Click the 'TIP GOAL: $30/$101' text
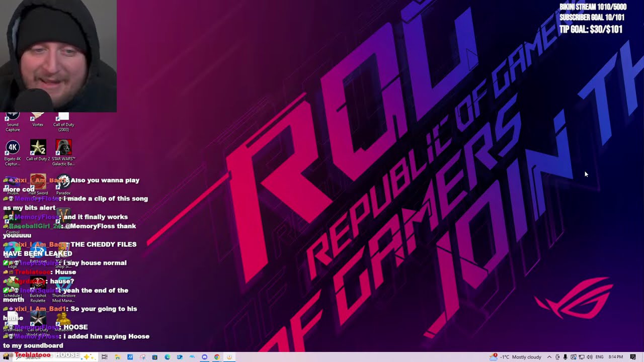Image resolution: width=644 pixels, height=362 pixels. (591, 30)
